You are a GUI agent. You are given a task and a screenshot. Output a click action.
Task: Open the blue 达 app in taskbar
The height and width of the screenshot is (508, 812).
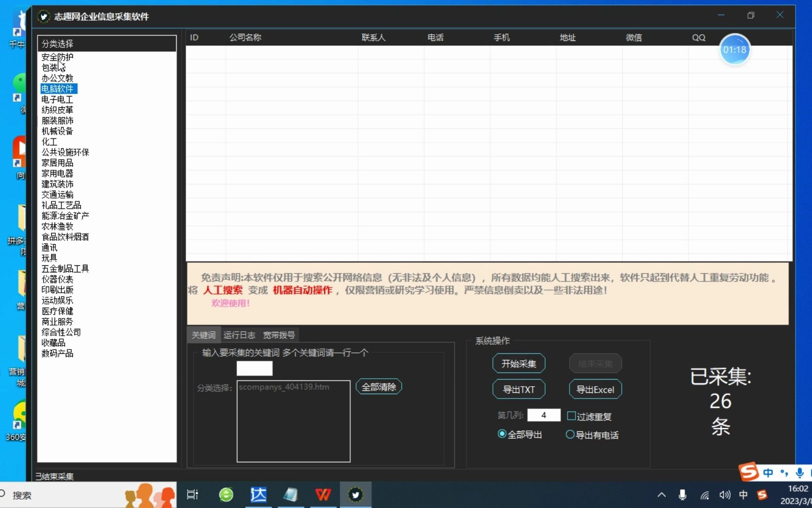click(x=258, y=495)
